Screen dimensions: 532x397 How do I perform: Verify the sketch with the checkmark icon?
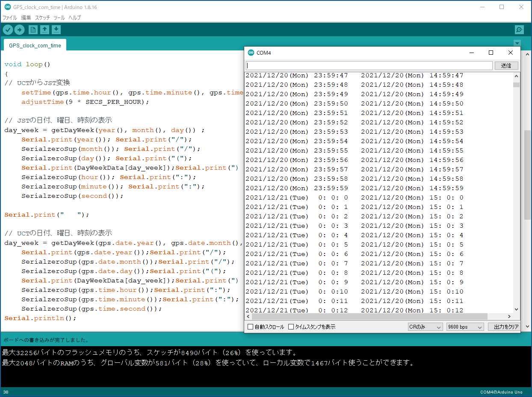pyautogui.click(x=8, y=29)
